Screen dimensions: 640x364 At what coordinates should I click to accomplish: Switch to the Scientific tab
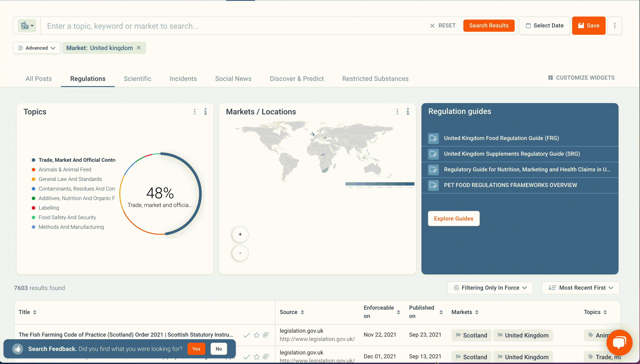137,79
